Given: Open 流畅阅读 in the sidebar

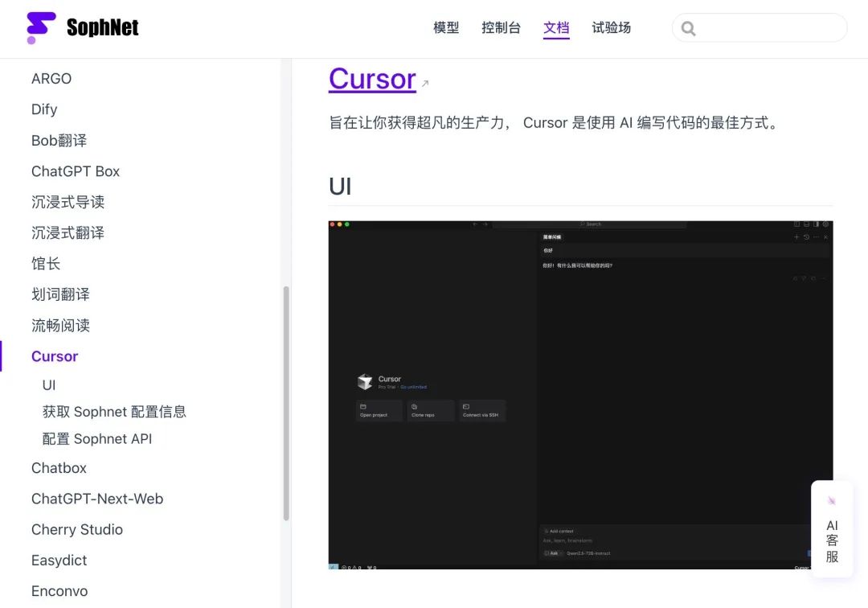Looking at the screenshot, I should (x=60, y=325).
